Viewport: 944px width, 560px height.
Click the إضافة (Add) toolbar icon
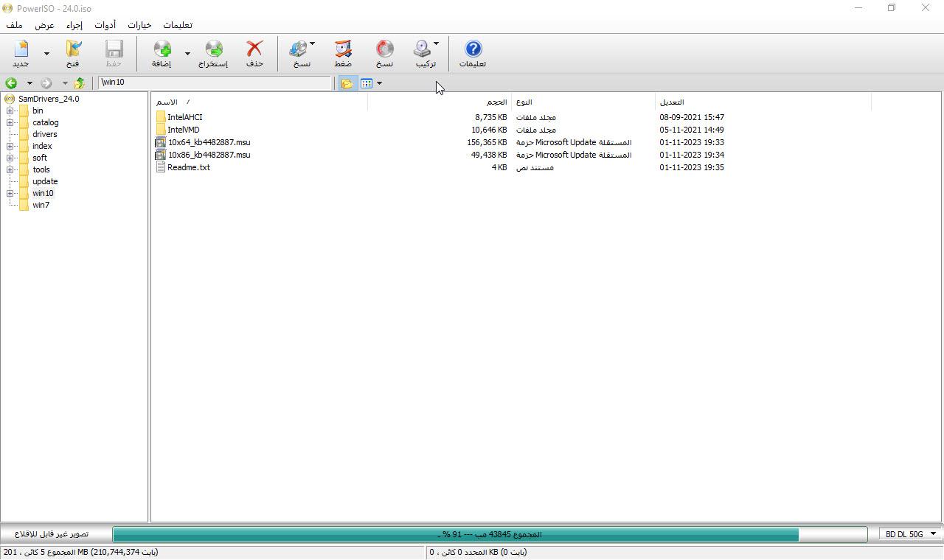click(x=162, y=49)
